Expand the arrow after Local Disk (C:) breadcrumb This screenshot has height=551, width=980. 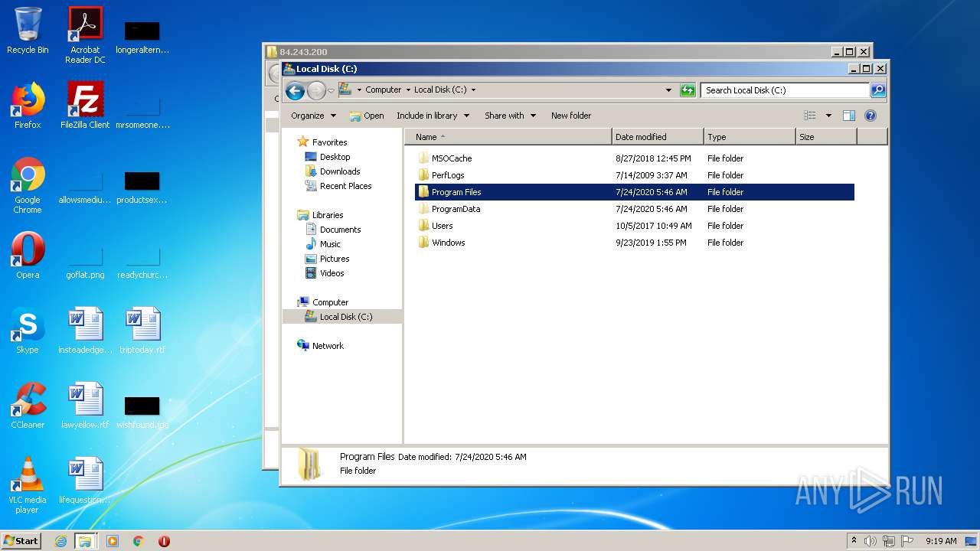click(473, 90)
